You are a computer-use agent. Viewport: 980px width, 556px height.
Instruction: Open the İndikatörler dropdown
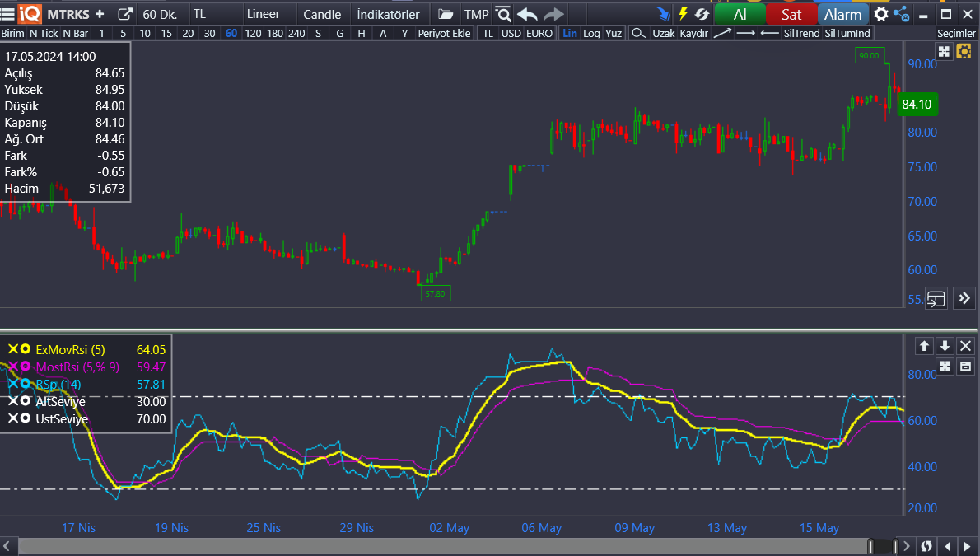pyautogui.click(x=388, y=14)
